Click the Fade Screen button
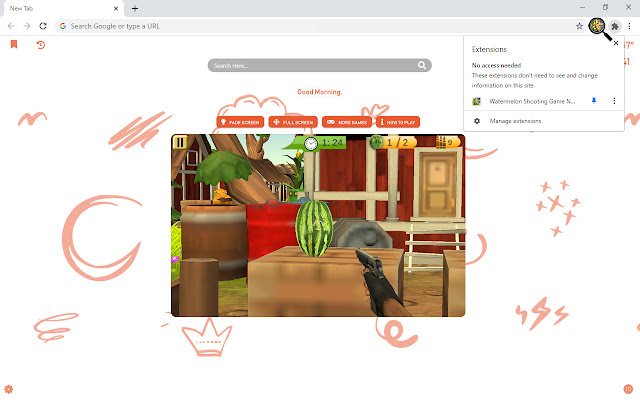This screenshot has height=400, width=640. point(240,122)
